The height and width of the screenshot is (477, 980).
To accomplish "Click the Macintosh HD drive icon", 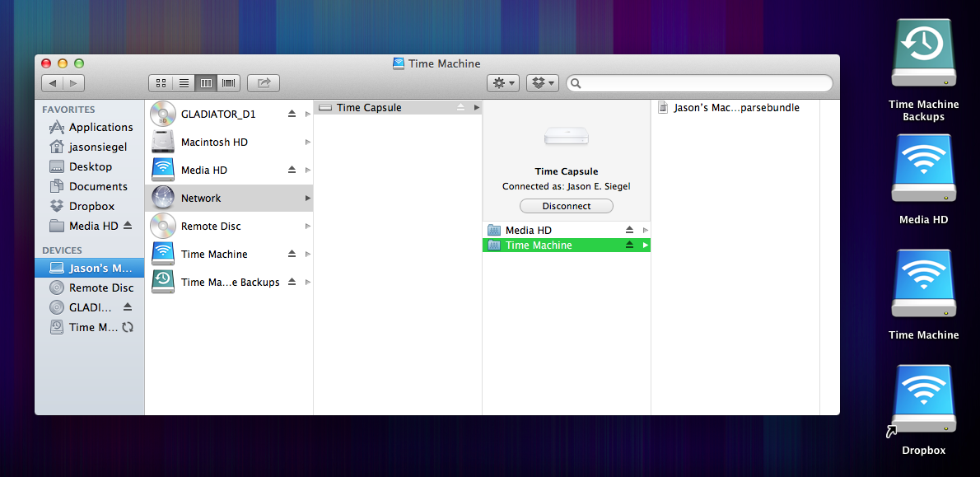I will point(162,142).
